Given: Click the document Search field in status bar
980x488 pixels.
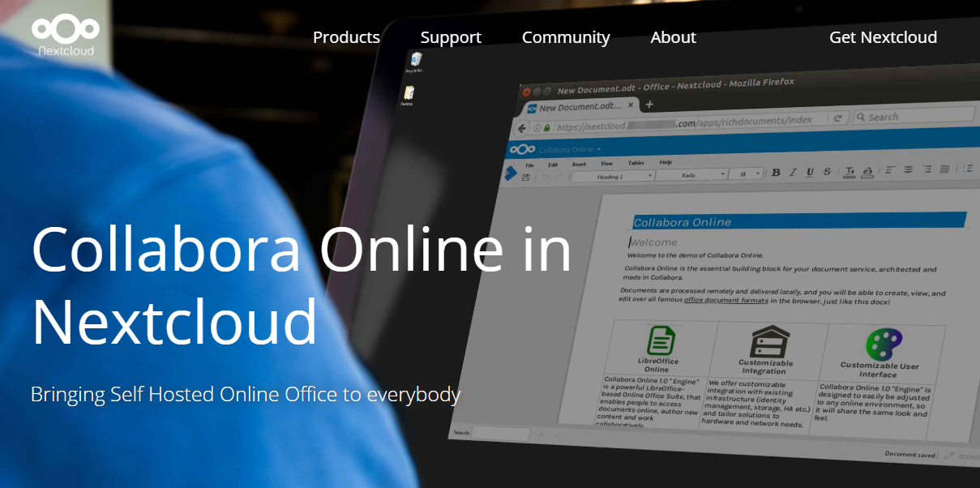Looking at the screenshot, I should click(x=501, y=434).
